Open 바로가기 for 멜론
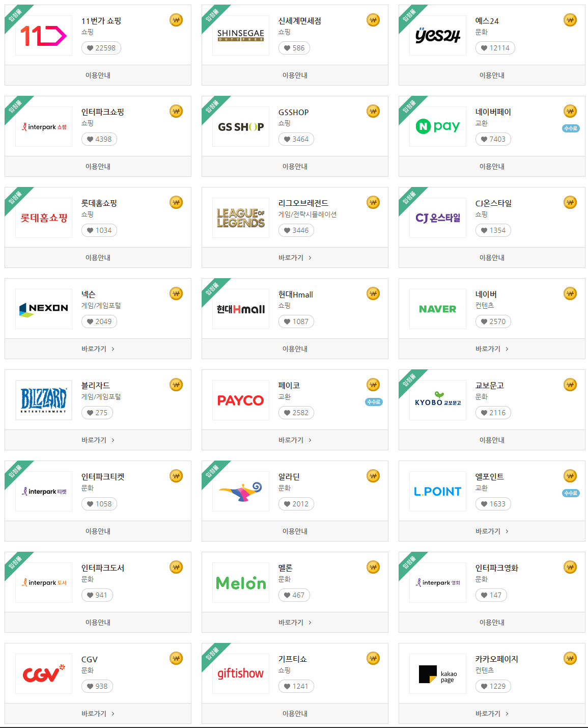Viewport: 588px width, 728px height. coord(295,623)
